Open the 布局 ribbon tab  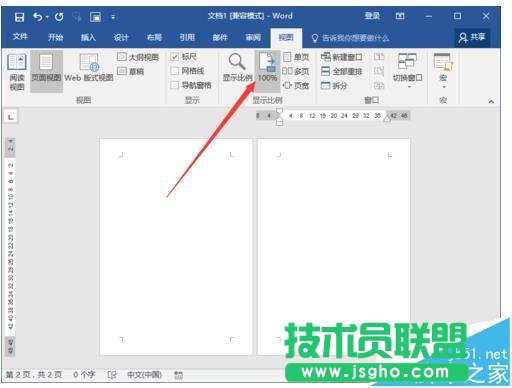coord(154,37)
